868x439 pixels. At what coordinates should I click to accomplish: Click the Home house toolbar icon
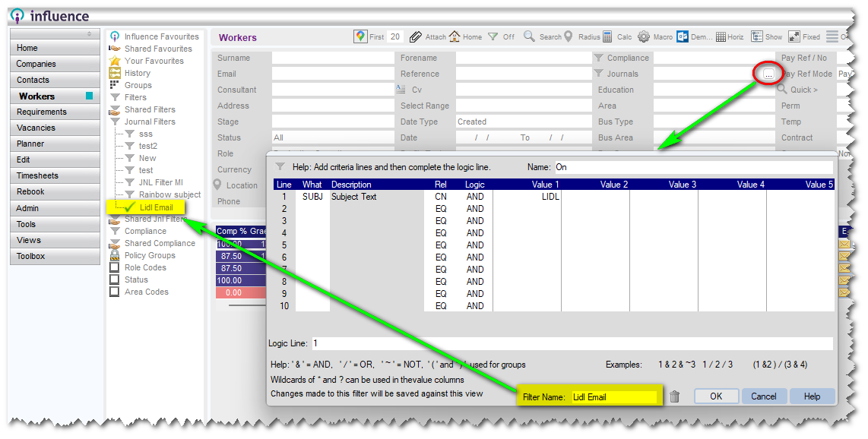[455, 36]
